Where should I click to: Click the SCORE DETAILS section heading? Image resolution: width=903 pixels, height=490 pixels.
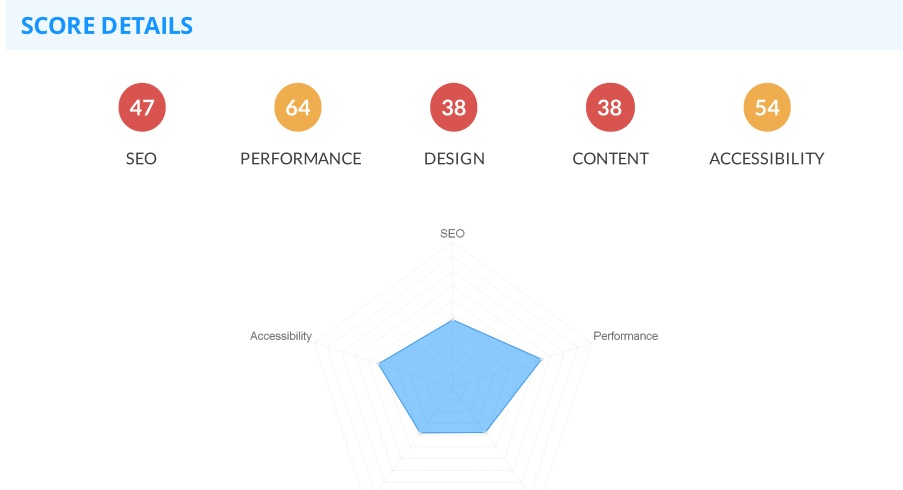(x=107, y=26)
